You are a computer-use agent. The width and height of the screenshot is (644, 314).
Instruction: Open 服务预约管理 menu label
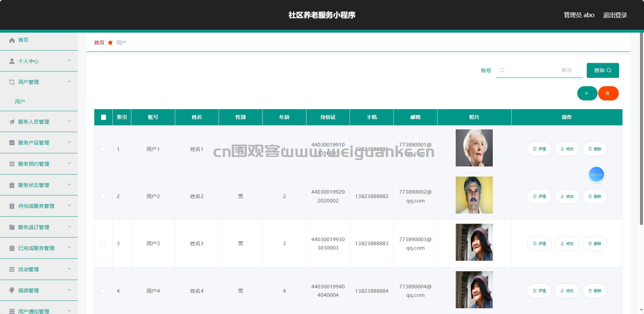click(34, 164)
